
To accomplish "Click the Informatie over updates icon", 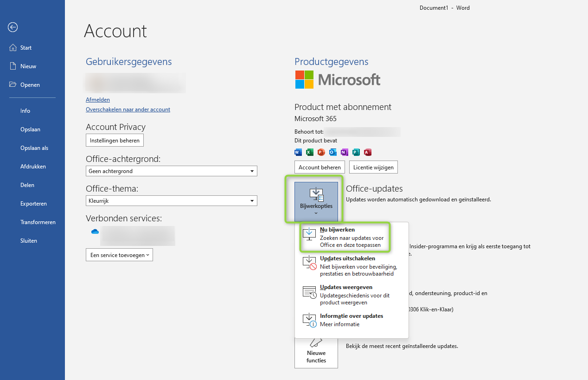I will [309, 321].
